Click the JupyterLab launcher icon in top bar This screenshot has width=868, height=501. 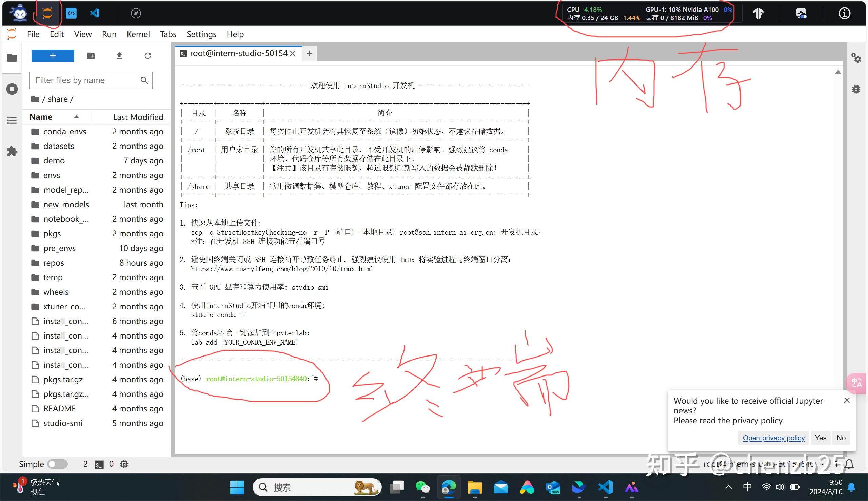click(47, 13)
